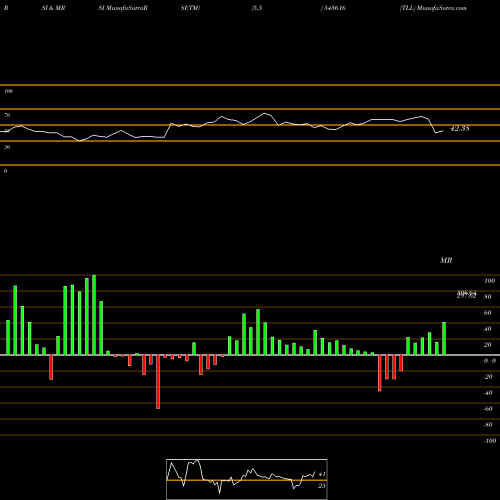Open the mini RSI thumbnail chart at the bottom
The width and height of the screenshot is (500, 500).
tap(247, 479)
